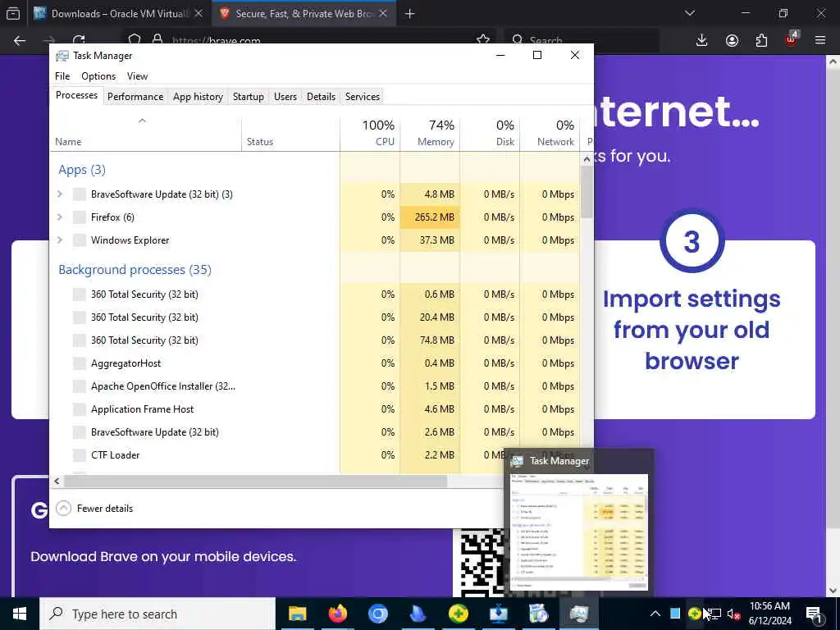Open the notification center icon
The width and height of the screenshot is (840, 630).
(x=814, y=614)
